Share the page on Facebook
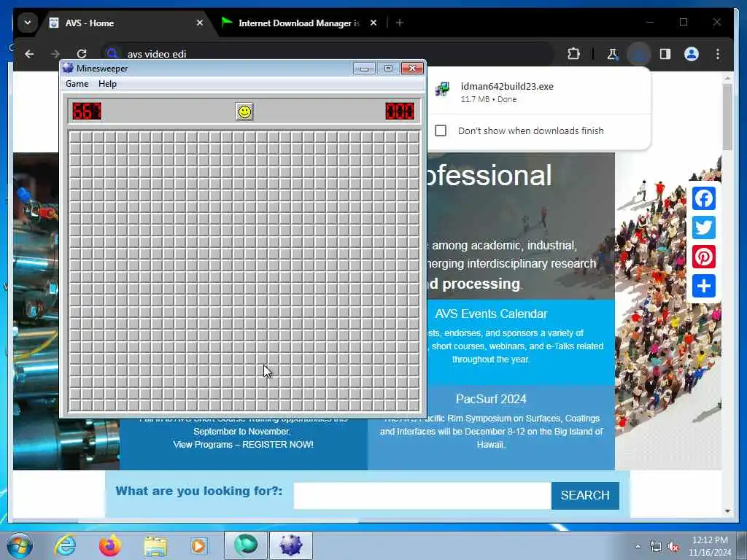This screenshot has height=560, width=747. tap(704, 198)
